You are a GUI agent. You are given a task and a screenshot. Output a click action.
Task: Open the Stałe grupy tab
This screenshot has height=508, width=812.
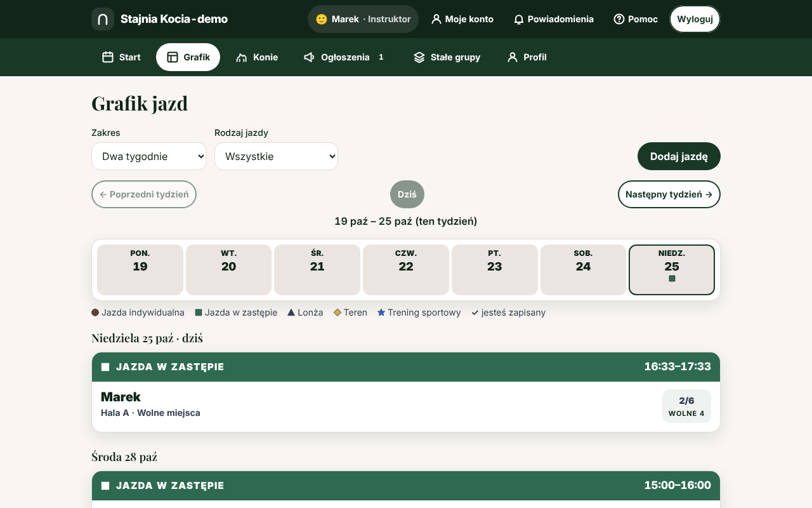coord(447,57)
